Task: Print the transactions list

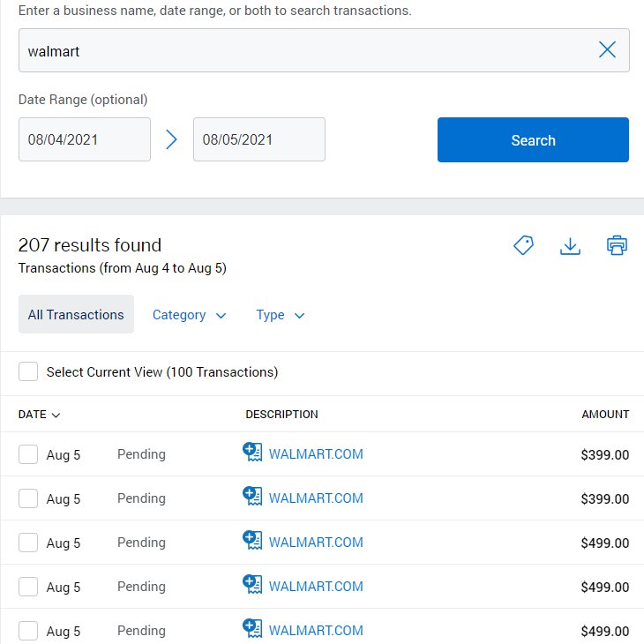Action: [x=617, y=245]
